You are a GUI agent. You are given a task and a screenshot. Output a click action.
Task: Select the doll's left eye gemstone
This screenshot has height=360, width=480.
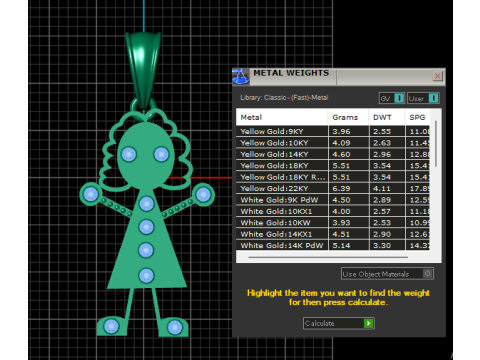coord(129,154)
